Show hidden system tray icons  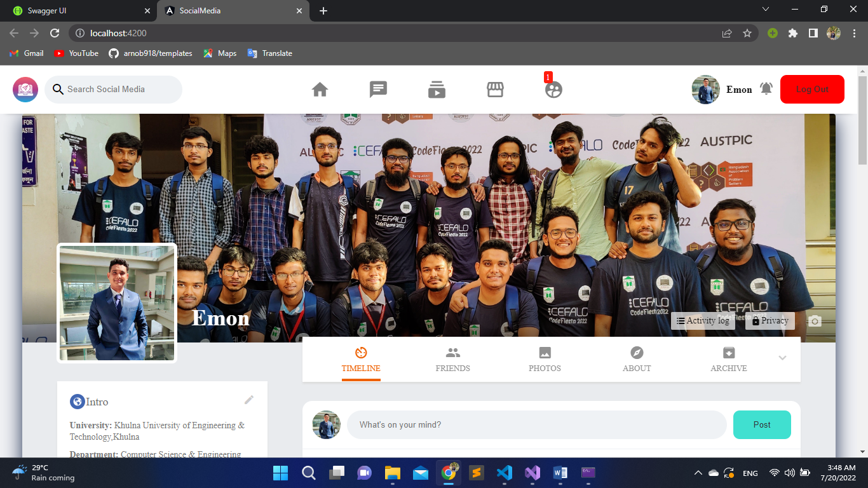pos(698,473)
